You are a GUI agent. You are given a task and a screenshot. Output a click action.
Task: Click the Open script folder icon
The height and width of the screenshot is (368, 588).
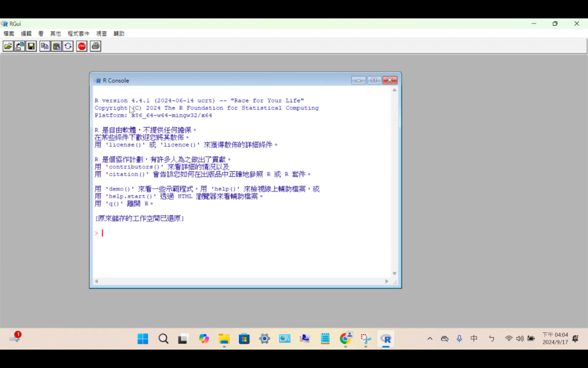pos(8,46)
